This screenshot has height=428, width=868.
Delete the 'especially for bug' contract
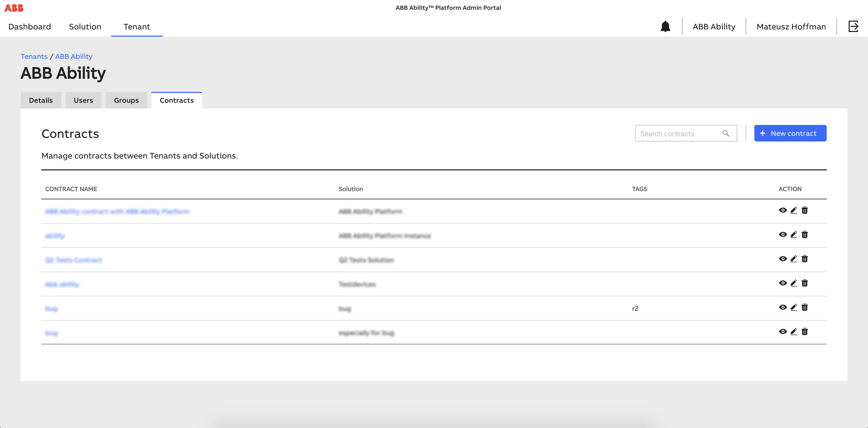pos(805,332)
